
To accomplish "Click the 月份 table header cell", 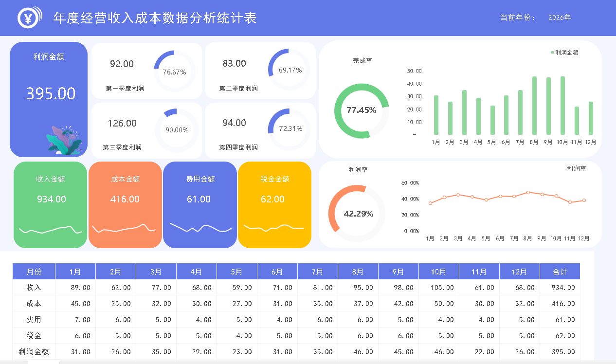I will click(x=34, y=272).
